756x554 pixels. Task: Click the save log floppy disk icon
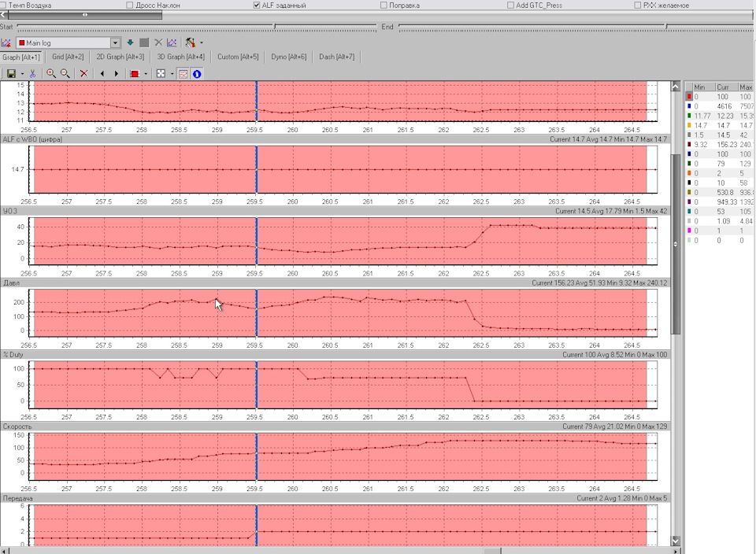click(11, 73)
